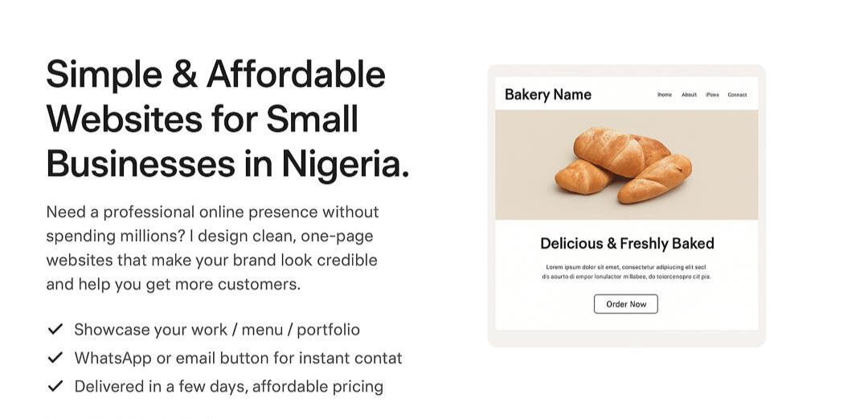Select the About nav item
Image resolution: width=868 pixels, height=419 pixels.
[689, 95]
